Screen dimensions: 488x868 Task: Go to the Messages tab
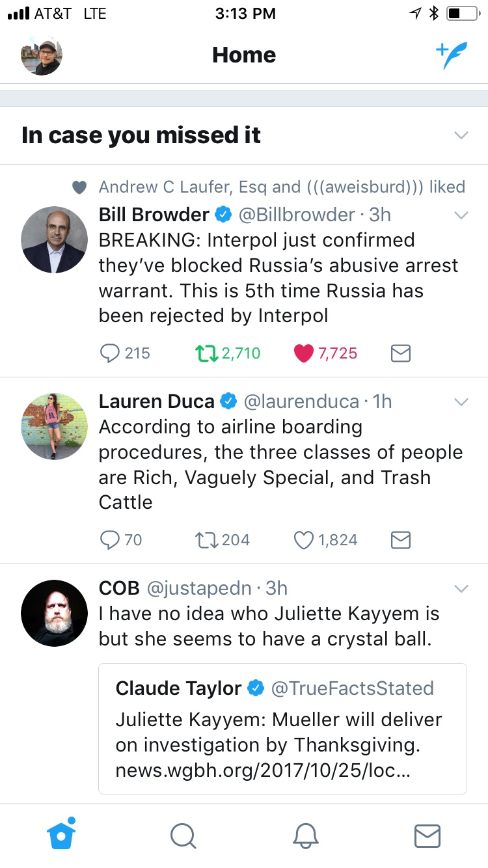pyautogui.click(x=427, y=835)
